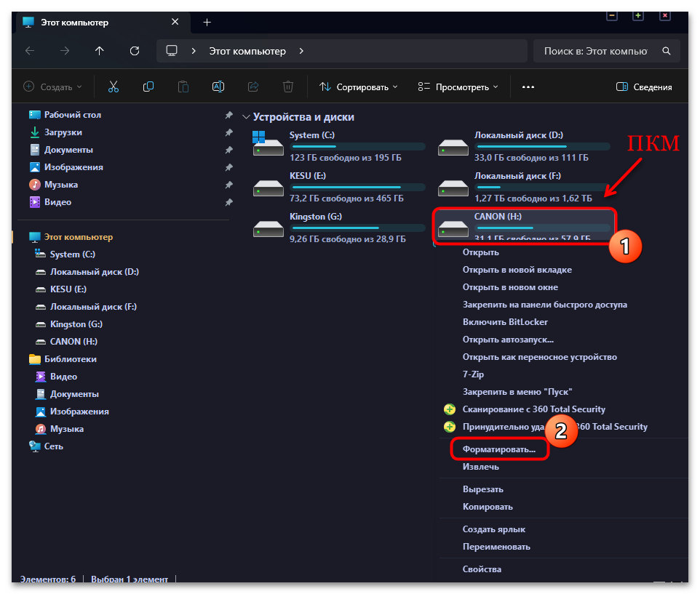Click the Copy icon in toolbar

[x=148, y=87]
